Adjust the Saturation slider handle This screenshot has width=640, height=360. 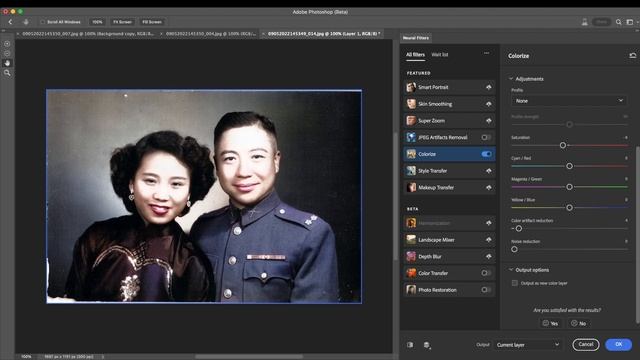[563, 145]
